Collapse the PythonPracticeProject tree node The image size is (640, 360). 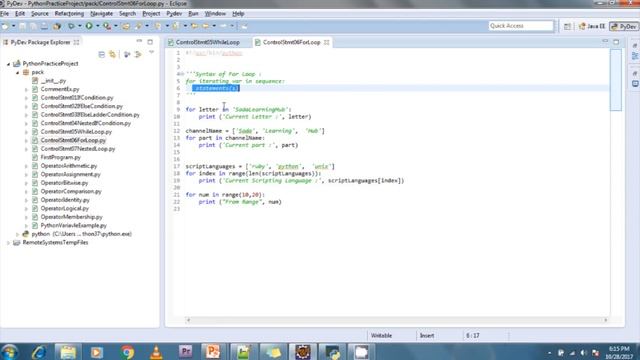pos(8,64)
